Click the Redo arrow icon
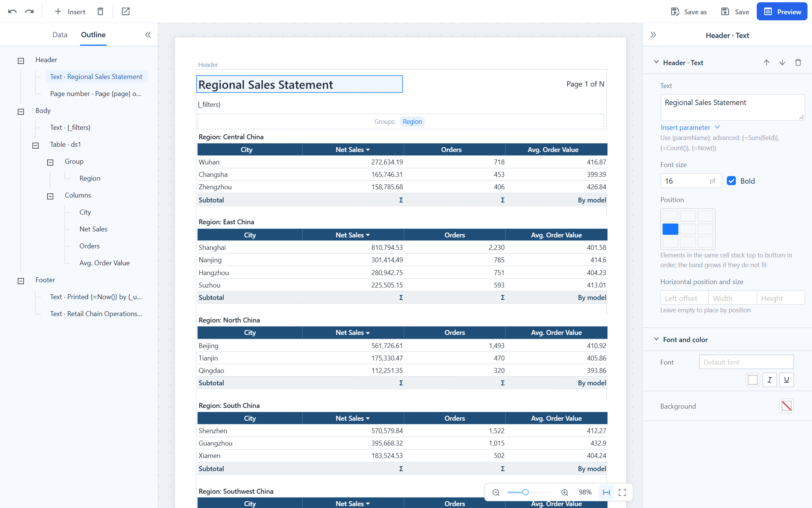812x508 pixels. (29, 12)
